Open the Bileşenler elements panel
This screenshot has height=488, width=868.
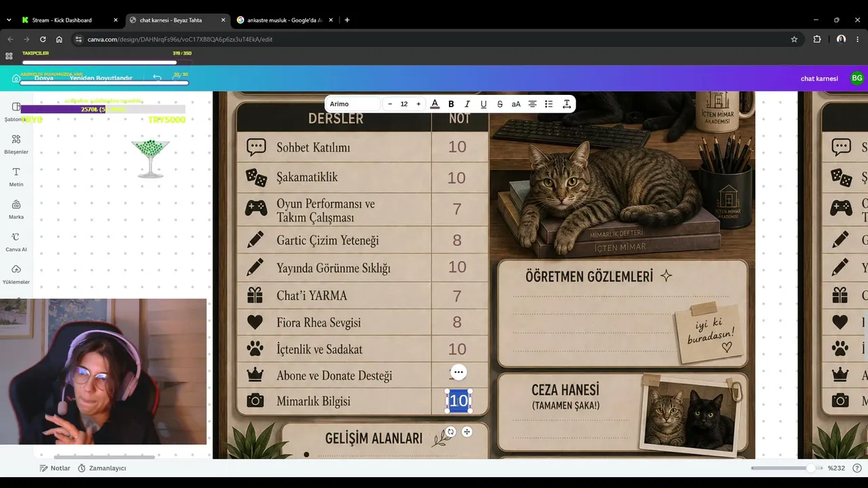(x=16, y=144)
